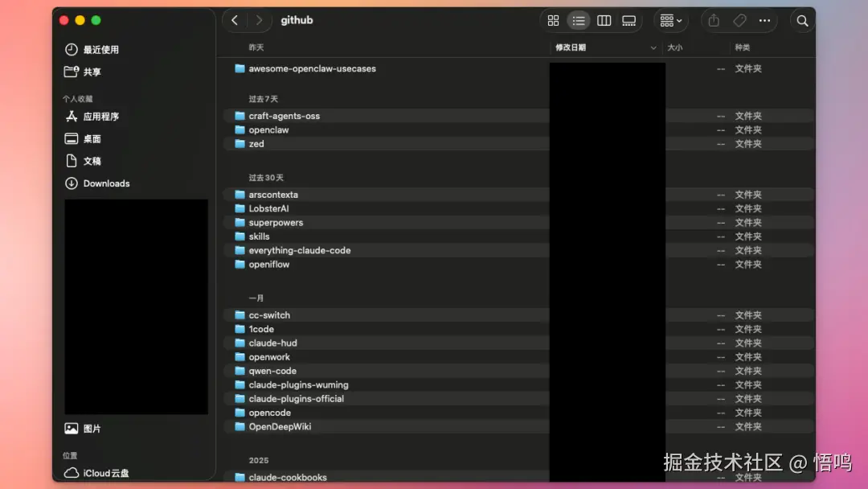Click the 图片 photo icon
The image size is (868, 489).
click(x=72, y=429)
